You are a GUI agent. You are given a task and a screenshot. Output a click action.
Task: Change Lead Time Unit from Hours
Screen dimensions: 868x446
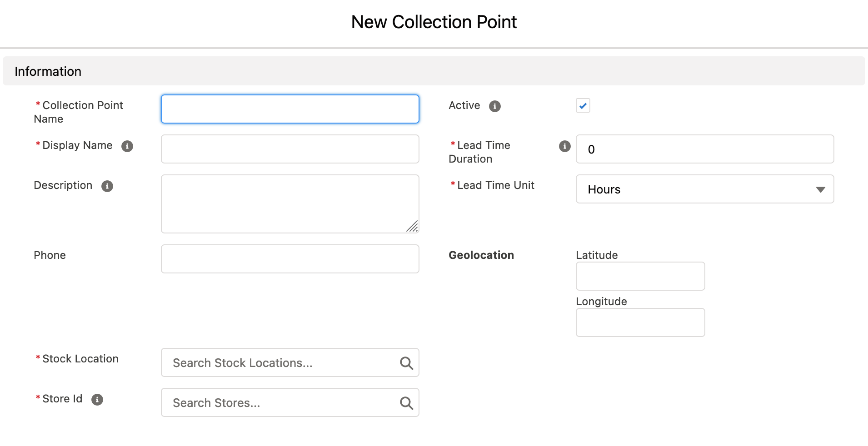pyautogui.click(x=704, y=189)
